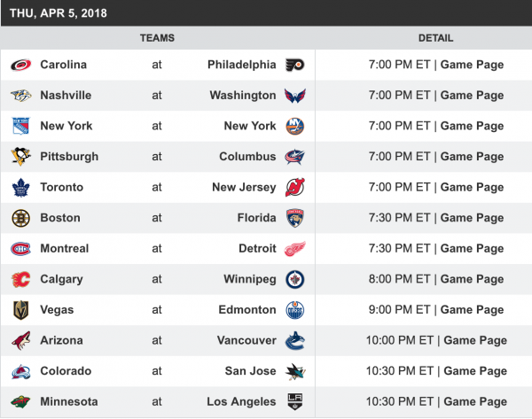The image size is (532, 419).
Task: Open Game Page for Carolina at Philadelphia
Action: click(472, 65)
